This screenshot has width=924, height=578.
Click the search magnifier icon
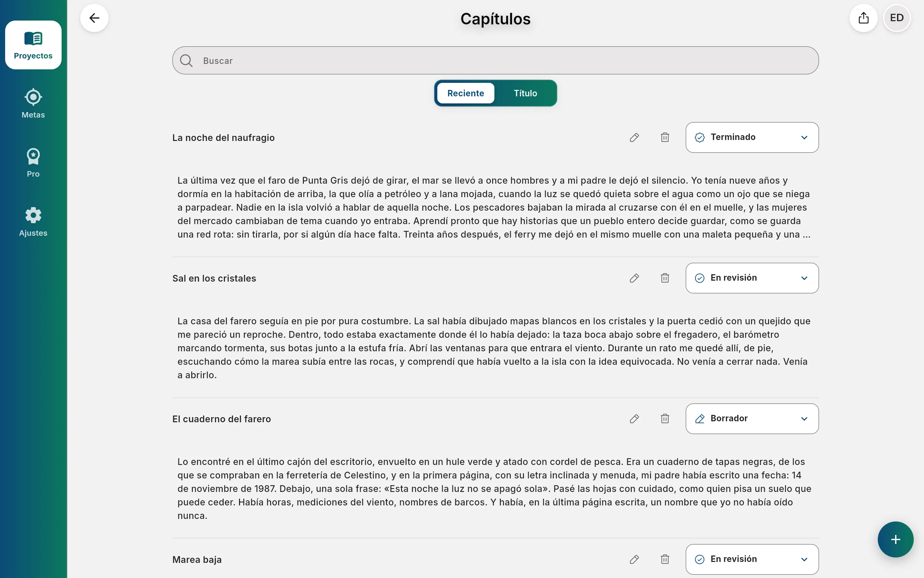click(186, 61)
